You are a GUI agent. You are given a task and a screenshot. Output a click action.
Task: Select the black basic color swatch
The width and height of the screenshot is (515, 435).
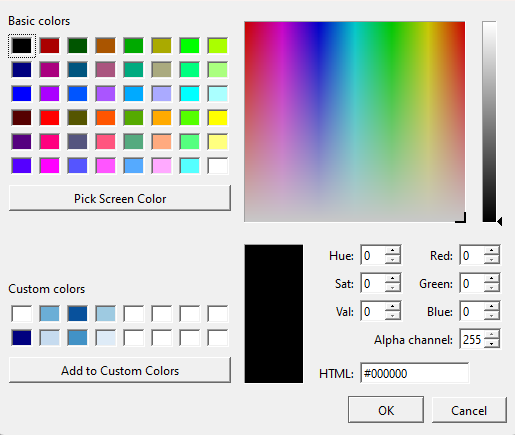pos(22,46)
